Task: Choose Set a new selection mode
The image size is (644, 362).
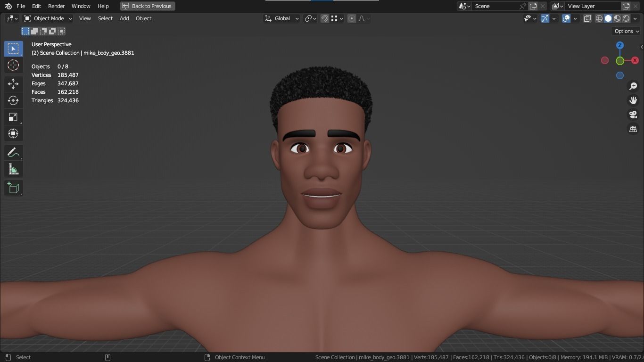Action: (x=25, y=31)
